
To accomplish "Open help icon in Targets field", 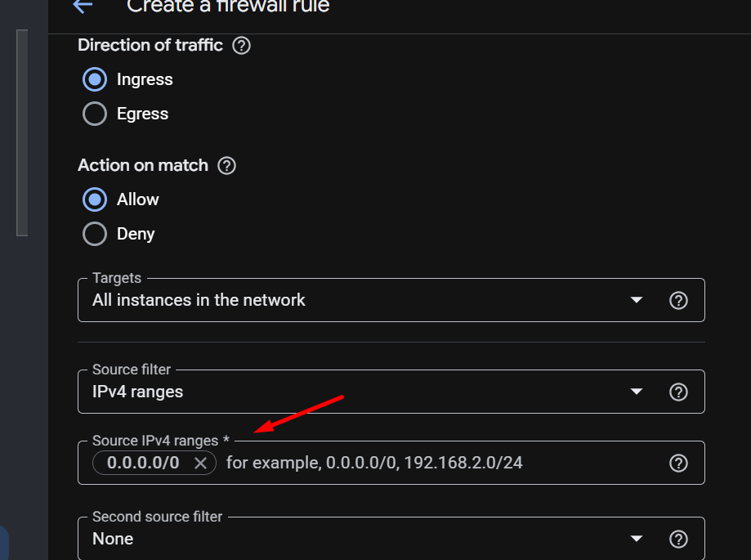I will (x=678, y=300).
